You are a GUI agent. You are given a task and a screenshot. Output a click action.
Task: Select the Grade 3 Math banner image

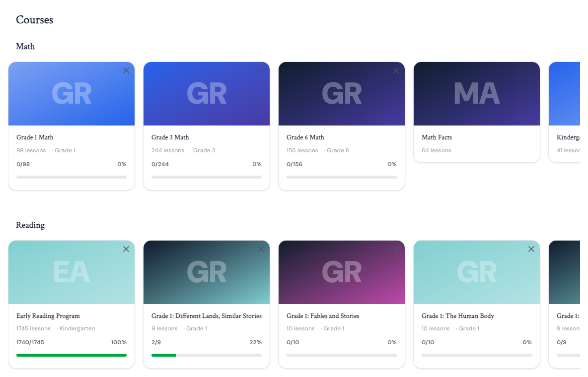pyautogui.click(x=207, y=94)
